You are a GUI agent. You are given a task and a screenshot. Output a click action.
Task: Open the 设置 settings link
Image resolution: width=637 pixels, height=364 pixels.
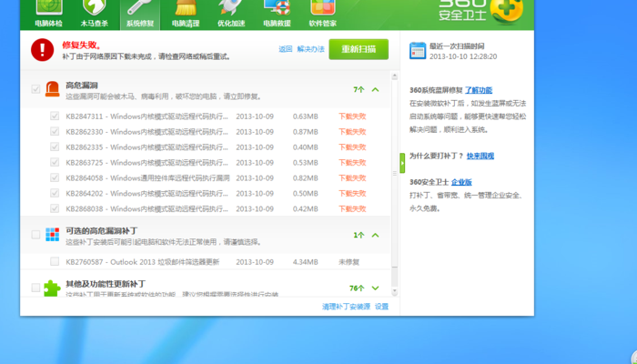[381, 307]
